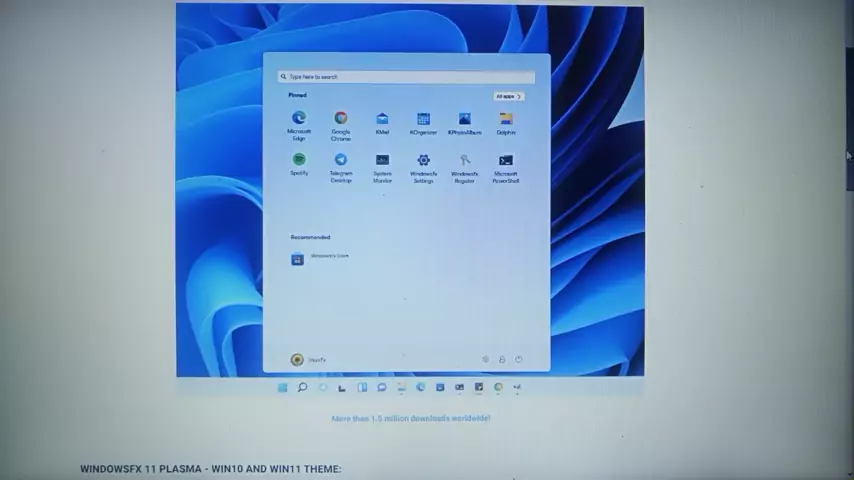The image size is (854, 480).
Task: Launch Spotify from pinned apps
Action: pos(299,164)
